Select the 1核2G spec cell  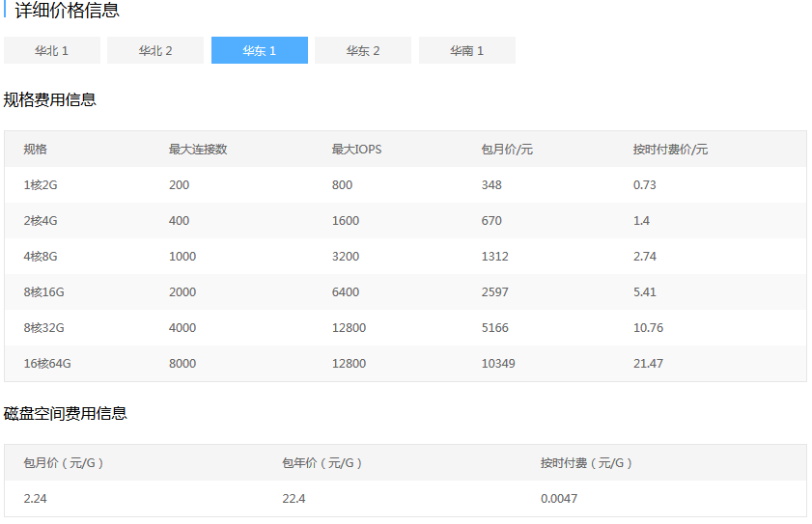click(41, 185)
